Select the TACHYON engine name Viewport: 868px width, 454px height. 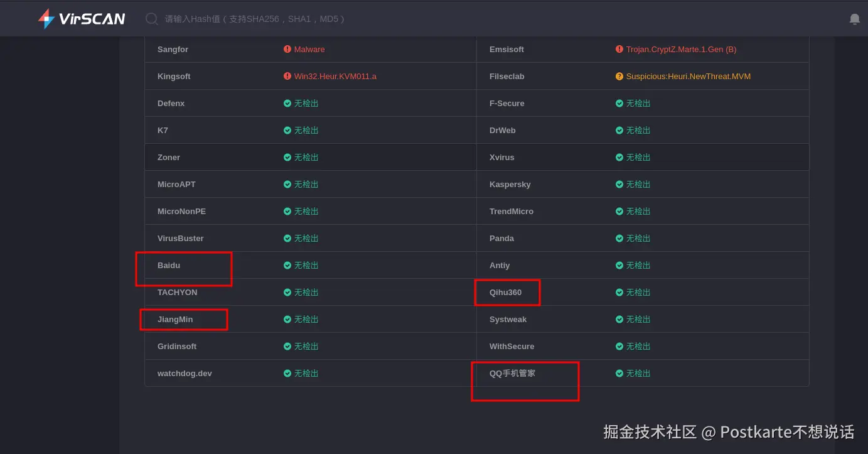(x=177, y=292)
